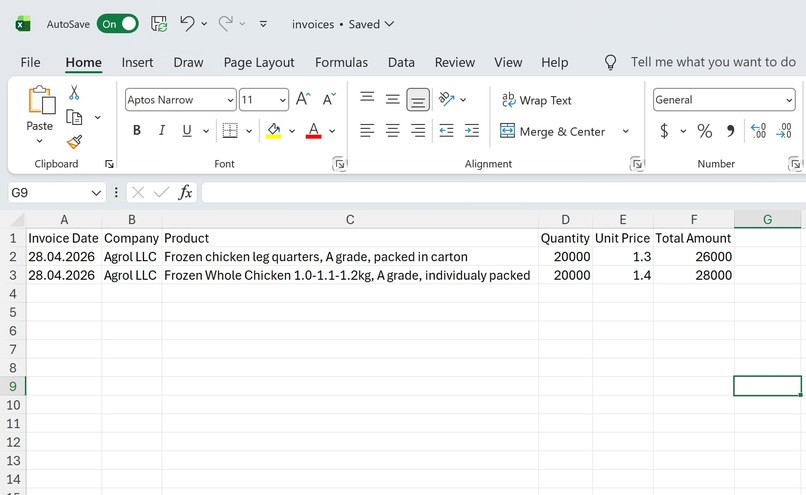Click the Increase Indent icon
This screenshot has width=806, height=495.
472,131
